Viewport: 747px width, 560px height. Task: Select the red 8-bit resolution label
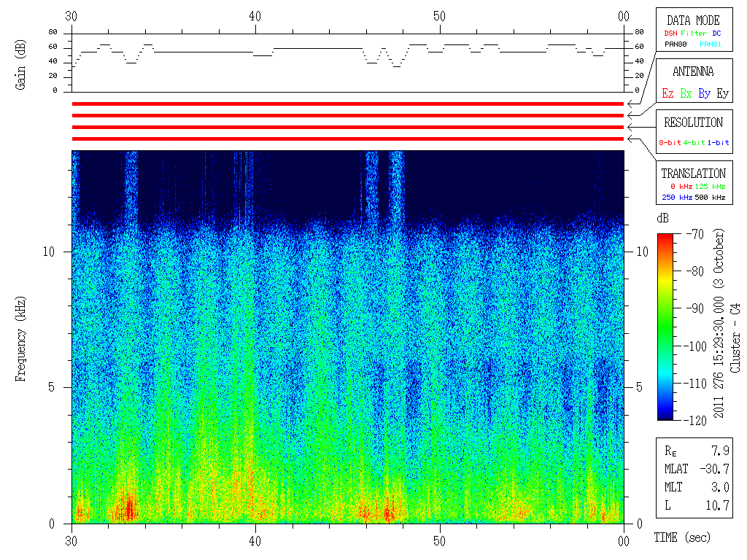pos(670,143)
